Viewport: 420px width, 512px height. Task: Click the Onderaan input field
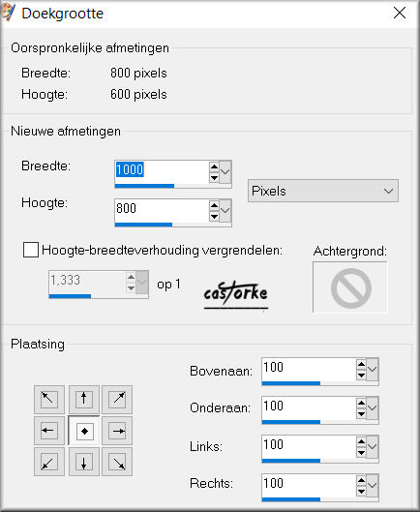[x=309, y=407]
